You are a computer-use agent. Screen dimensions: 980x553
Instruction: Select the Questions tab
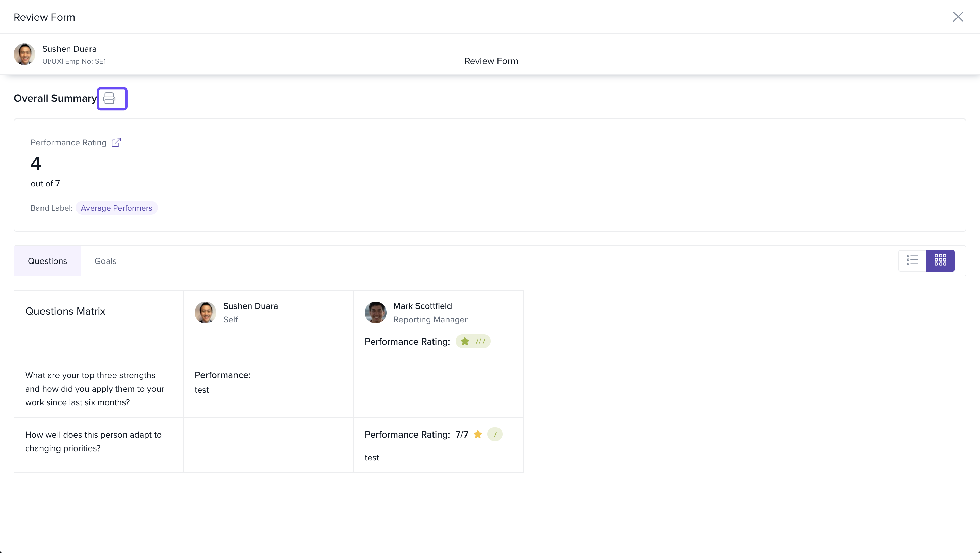click(47, 261)
